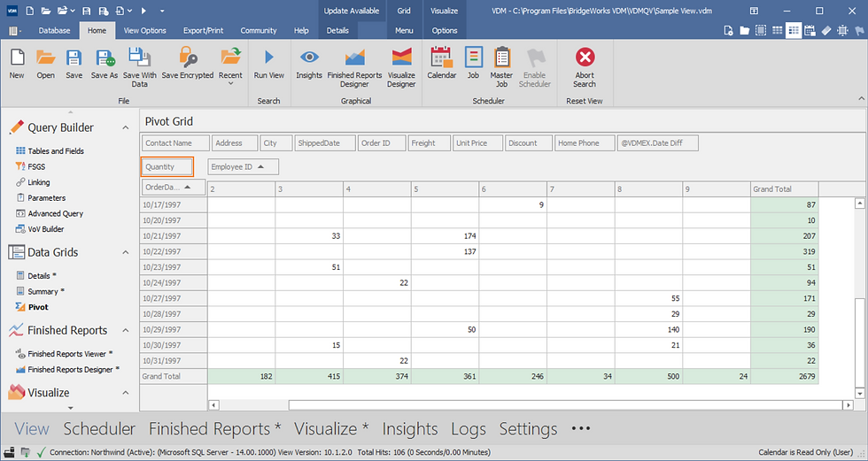Run the view with Run View
Viewport: 868px width, 461px height.
click(x=269, y=64)
